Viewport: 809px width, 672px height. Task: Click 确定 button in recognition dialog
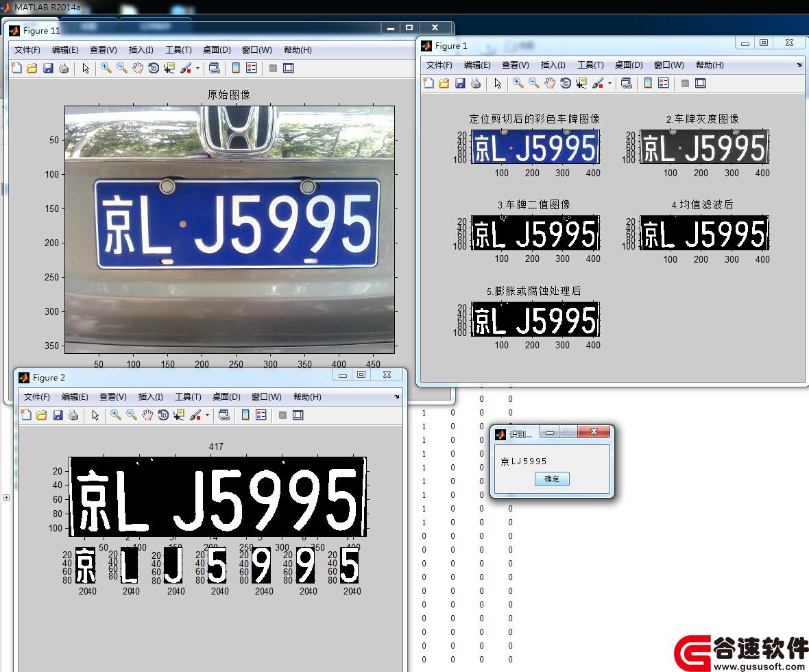[x=551, y=479]
